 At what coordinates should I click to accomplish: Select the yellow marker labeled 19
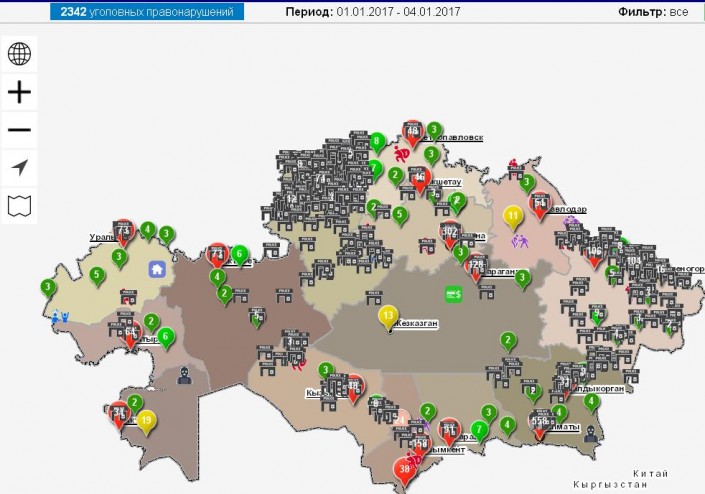[146, 421]
